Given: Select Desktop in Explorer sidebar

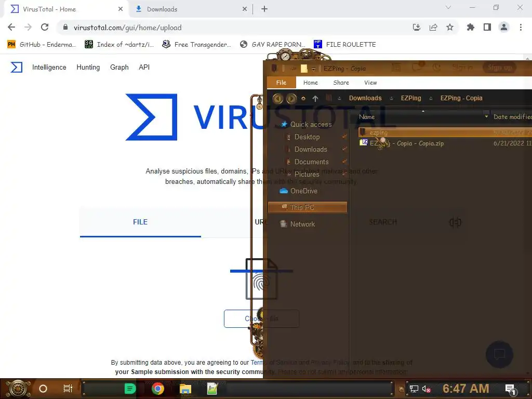Looking at the screenshot, I should (307, 137).
